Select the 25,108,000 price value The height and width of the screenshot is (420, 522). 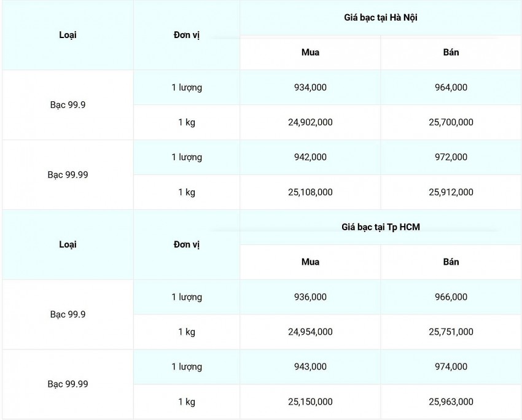[x=310, y=192]
